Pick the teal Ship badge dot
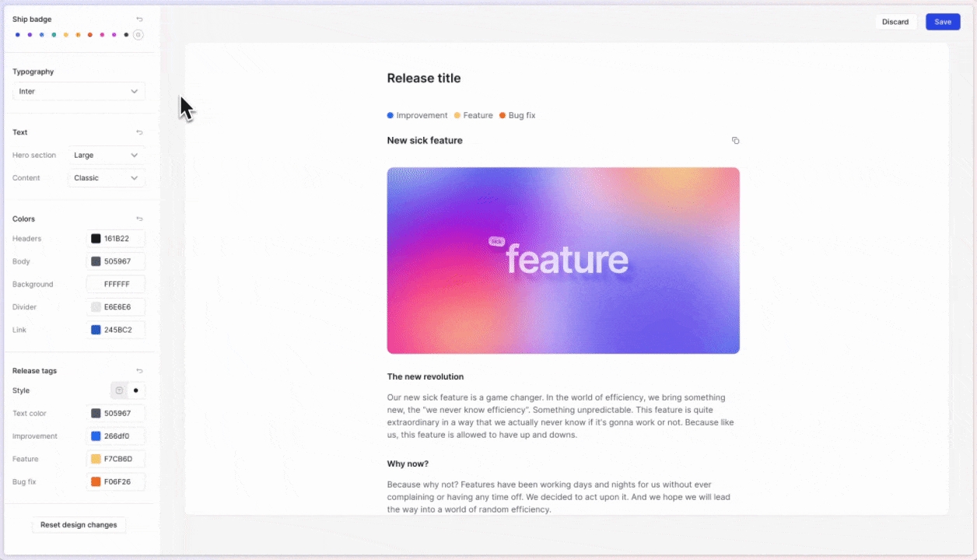Viewport: 977px width, 560px height. (54, 35)
